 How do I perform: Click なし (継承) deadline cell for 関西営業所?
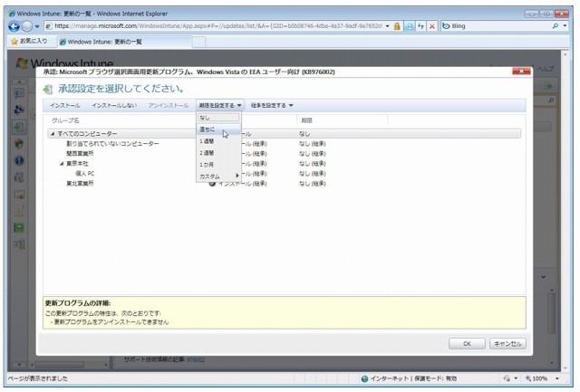tap(312, 153)
